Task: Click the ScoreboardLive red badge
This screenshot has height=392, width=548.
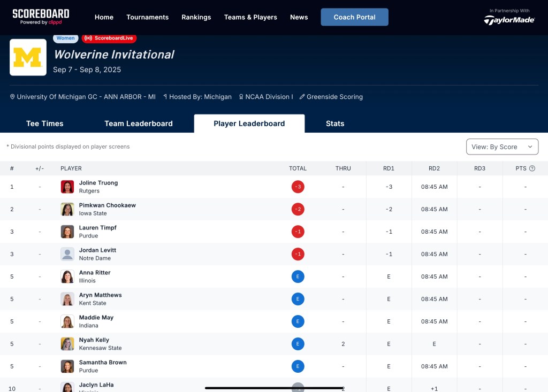Action: 109,38
